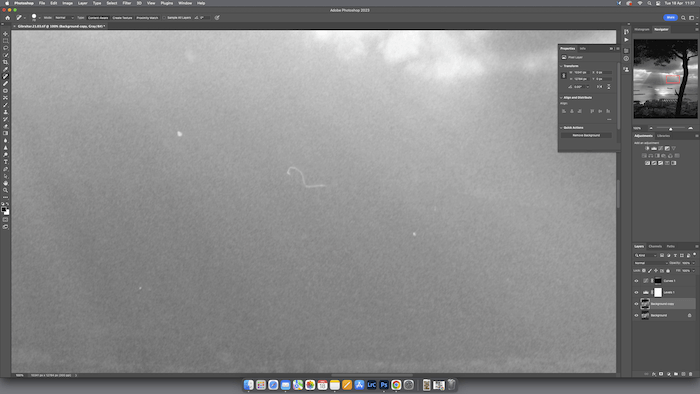Screen dimensions: 700x394
Task: Select the Rectangular Marquee tool
Action: (x=5, y=41)
